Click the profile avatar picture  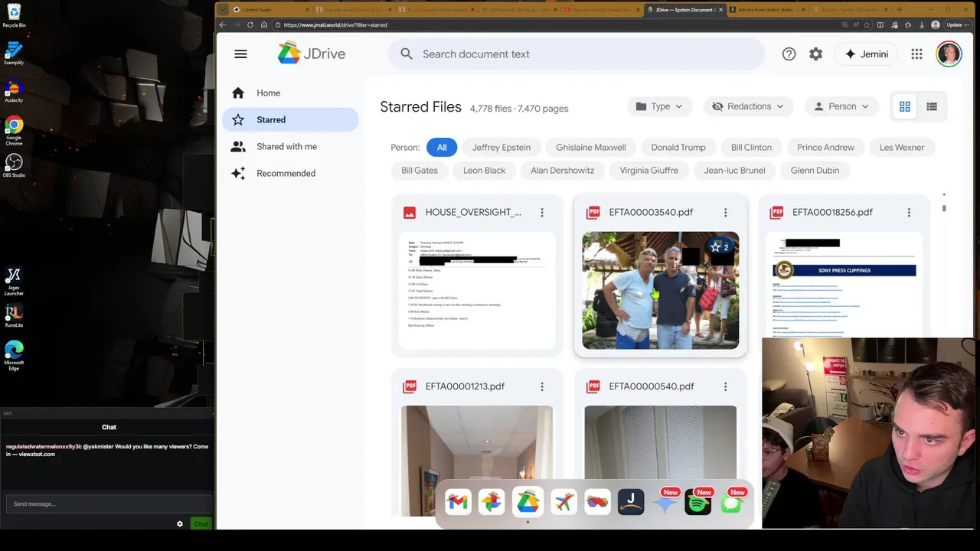pyautogui.click(x=949, y=54)
